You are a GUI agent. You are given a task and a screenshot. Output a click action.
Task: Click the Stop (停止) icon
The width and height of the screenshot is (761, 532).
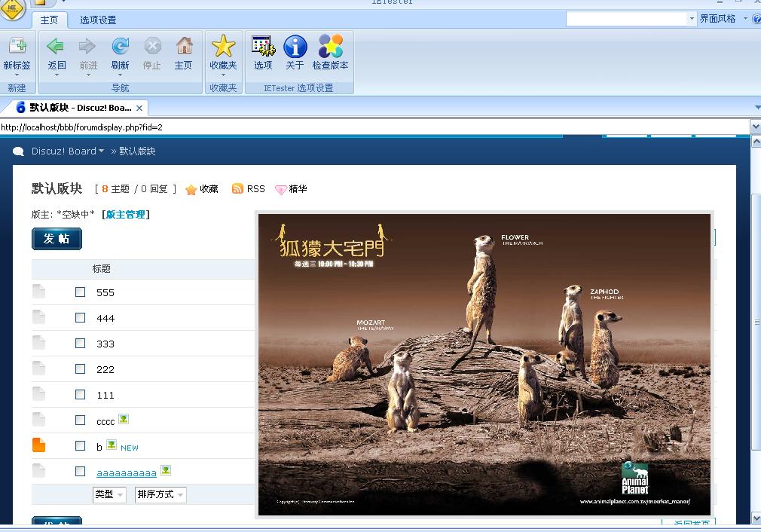152,46
